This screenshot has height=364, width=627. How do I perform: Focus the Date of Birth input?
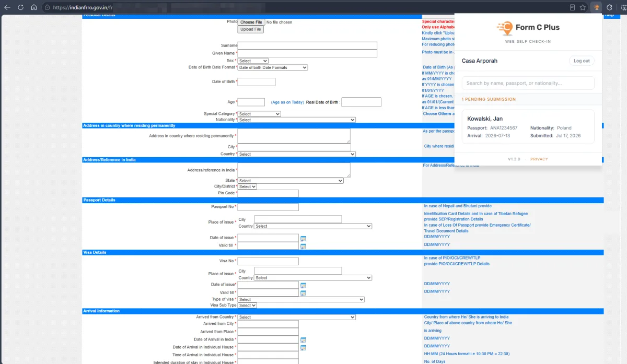[257, 82]
